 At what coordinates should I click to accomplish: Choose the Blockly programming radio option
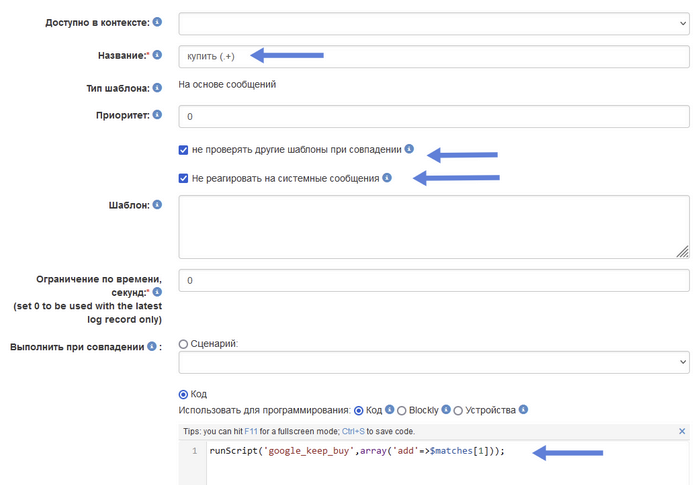coord(402,411)
